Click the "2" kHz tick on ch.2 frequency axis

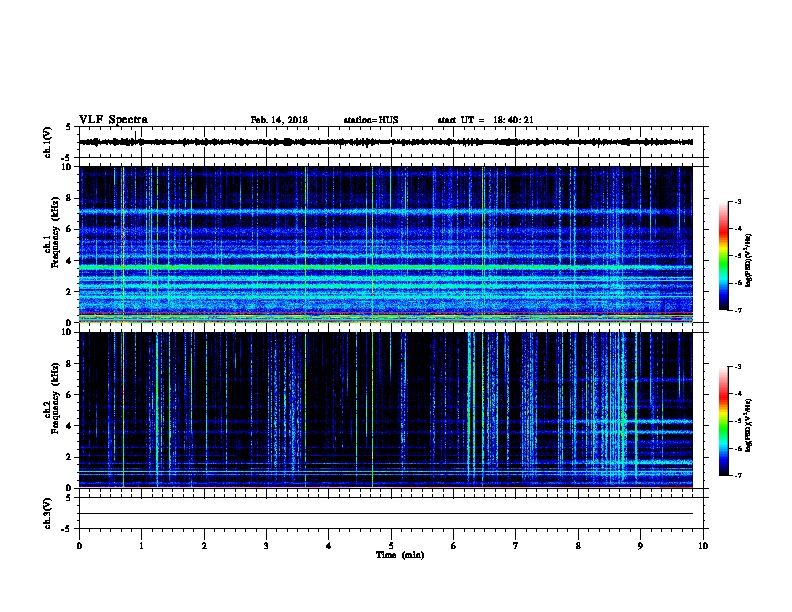point(69,457)
